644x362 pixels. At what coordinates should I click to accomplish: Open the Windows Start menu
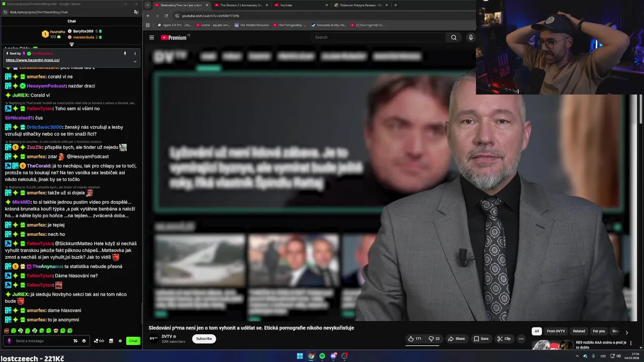[300, 356]
